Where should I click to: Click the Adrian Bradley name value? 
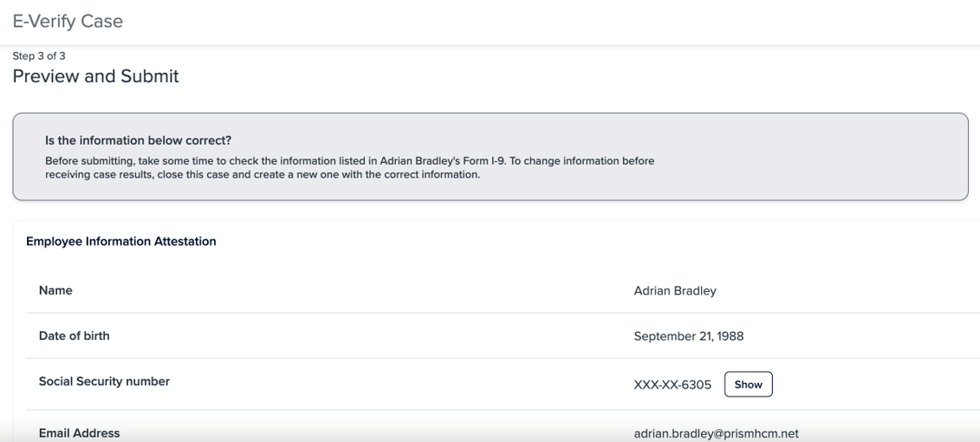(675, 290)
